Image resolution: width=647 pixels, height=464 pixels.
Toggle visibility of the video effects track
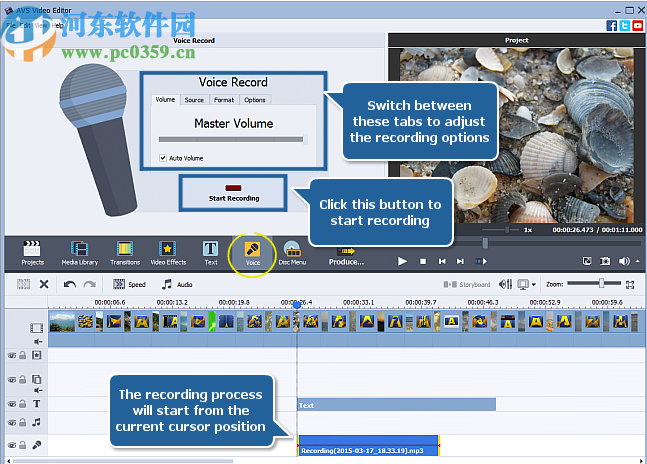[12, 356]
